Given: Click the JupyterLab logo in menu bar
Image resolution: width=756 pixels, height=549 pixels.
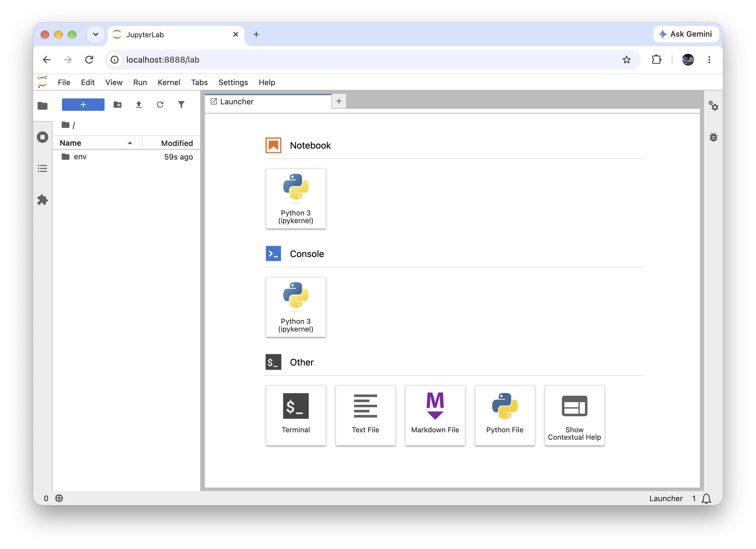Looking at the screenshot, I should point(43,82).
